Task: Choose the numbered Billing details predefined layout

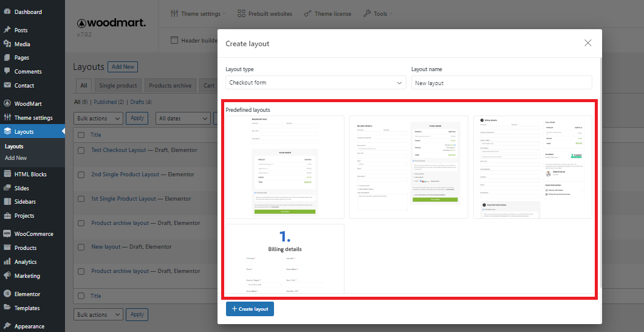Action: 285,258
